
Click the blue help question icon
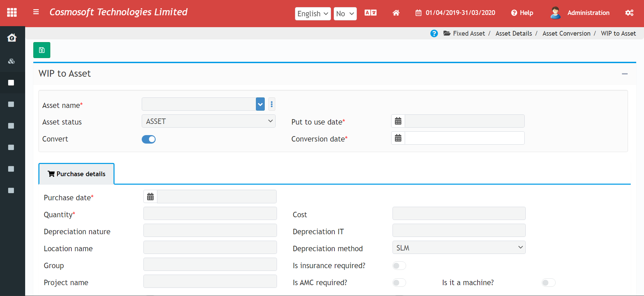point(434,34)
